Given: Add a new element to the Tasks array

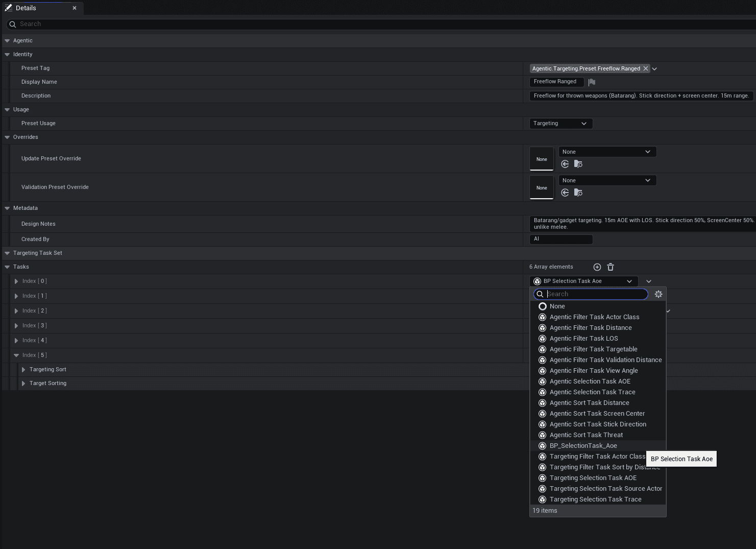Looking at the screenshot, I should pyautogui.click(x=597, y=267).
